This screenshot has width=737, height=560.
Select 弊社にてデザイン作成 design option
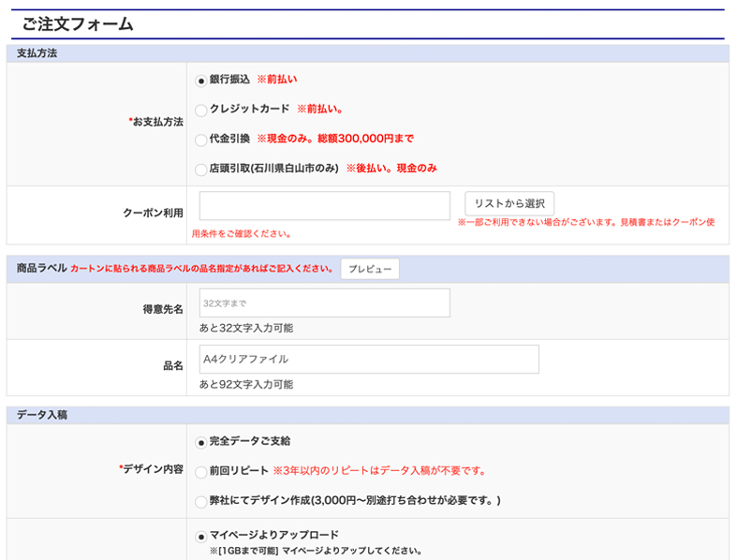[x=201, y=502]
